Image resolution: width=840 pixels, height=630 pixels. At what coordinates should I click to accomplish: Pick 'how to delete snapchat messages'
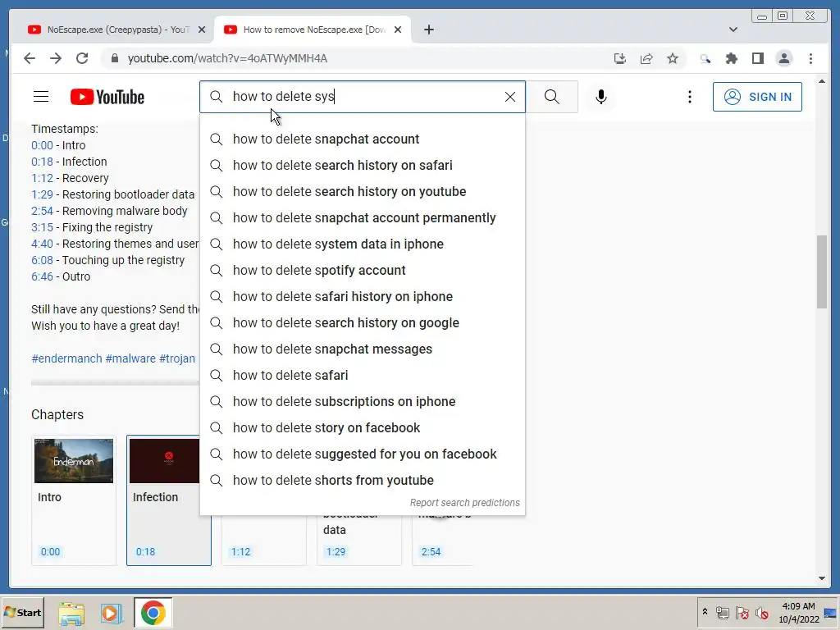tap(363, 349)
